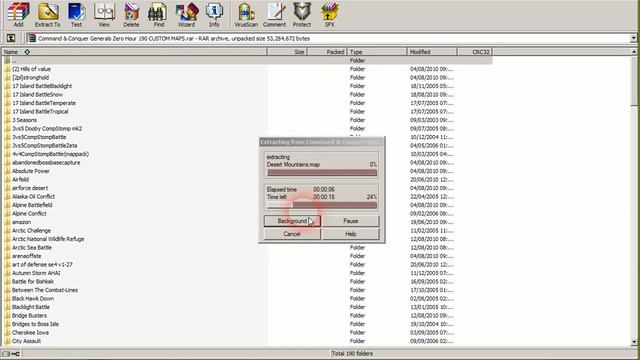Select folder 'abandonedbossbasecapture'
The width and height of the screenshot is (640, 360).
[x=46, y=162]
